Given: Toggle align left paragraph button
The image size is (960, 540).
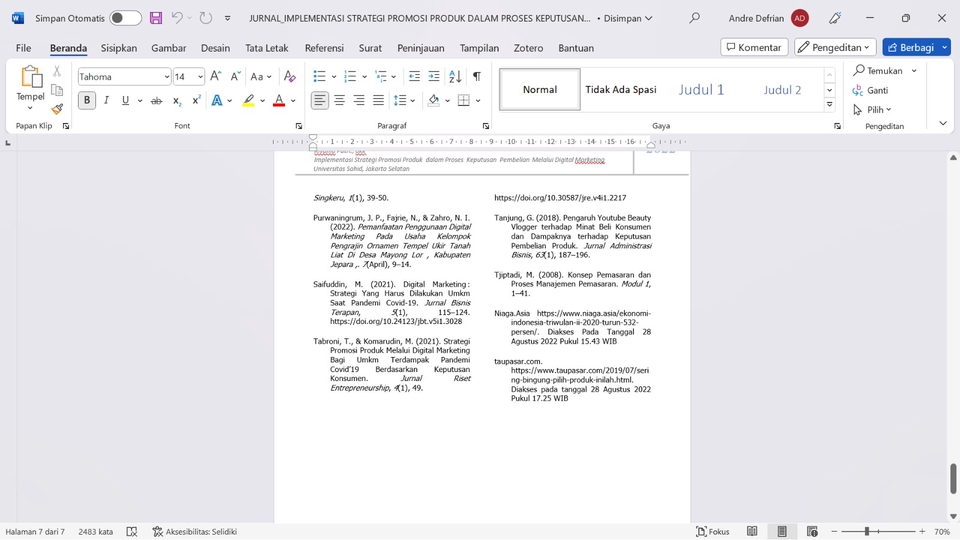Looking at the screenshot, I should pos(320,100).
